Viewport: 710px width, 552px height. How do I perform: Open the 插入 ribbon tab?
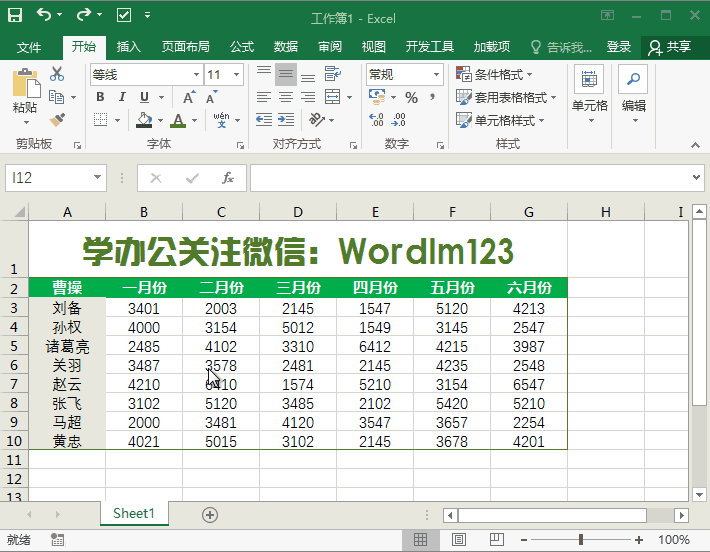pos(129,47)
